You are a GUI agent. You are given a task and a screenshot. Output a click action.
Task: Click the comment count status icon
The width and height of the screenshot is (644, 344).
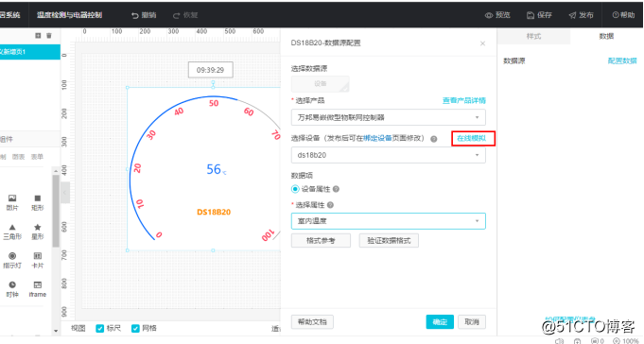[594, 341]
